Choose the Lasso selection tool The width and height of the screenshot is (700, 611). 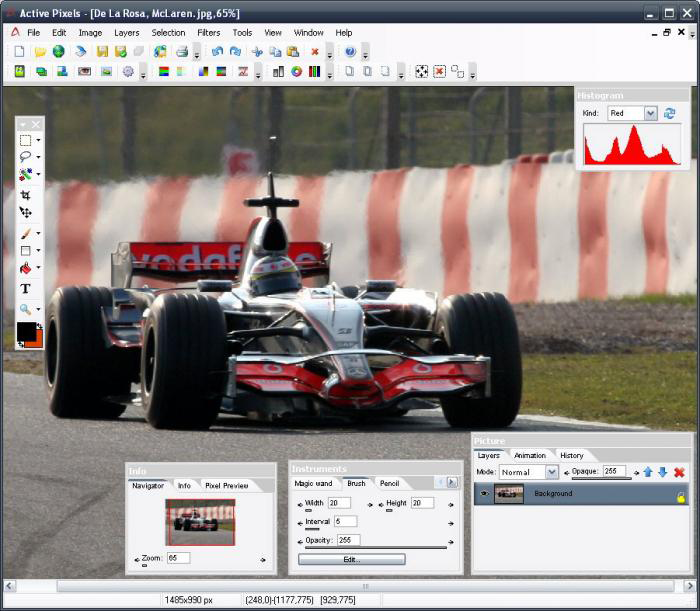(x=25, y=157)
